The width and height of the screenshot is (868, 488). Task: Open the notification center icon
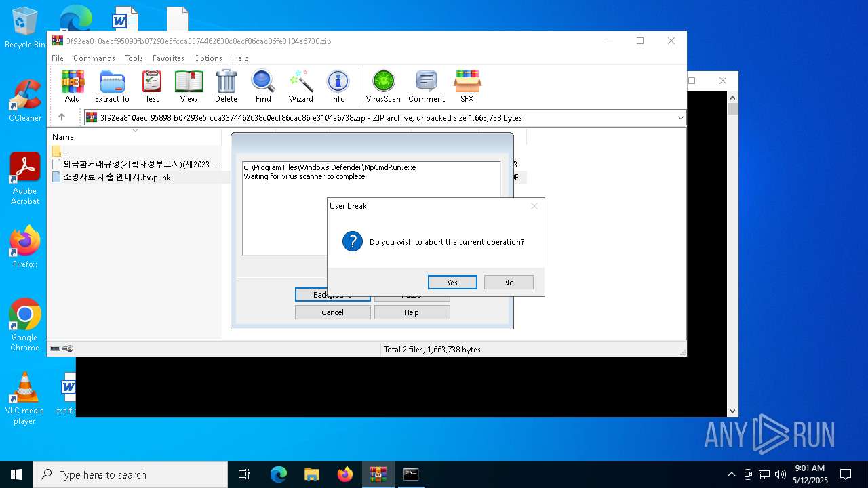click(846, 474)
